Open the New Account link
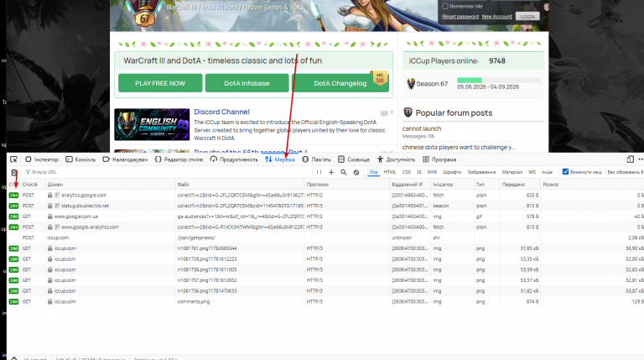This screenshot has width=644, height=360. click(497, 17)
